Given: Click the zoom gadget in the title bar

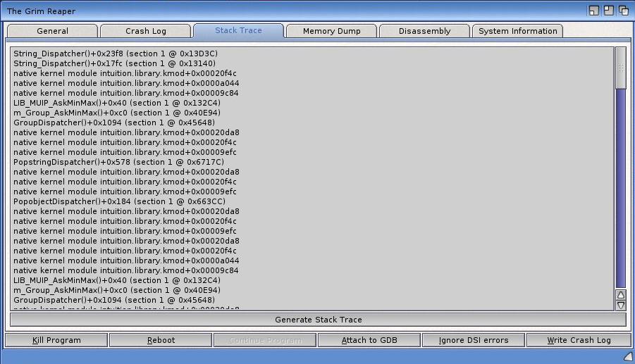Looking at the screenshot, I should [x=608, y=11].
